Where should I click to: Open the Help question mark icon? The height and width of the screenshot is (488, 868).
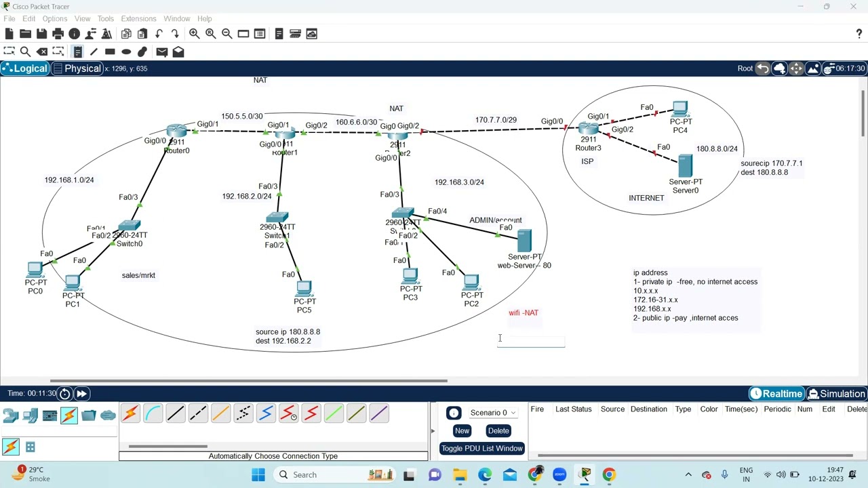(859, 33)
